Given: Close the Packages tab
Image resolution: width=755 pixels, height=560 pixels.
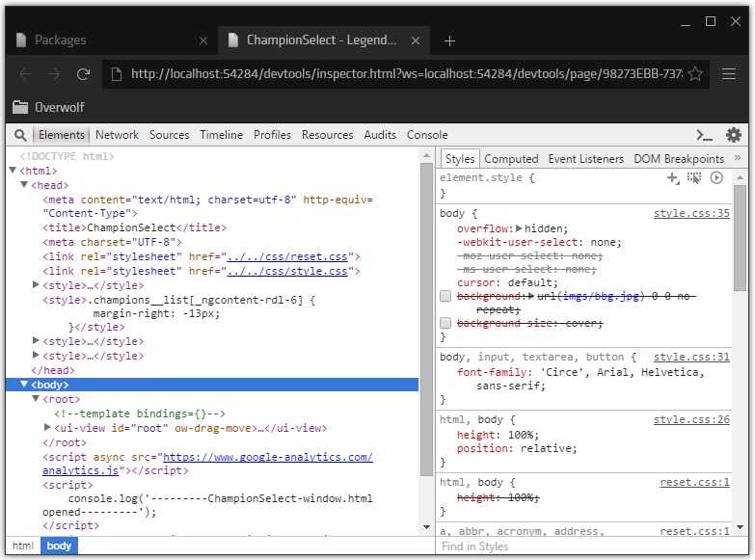Looking at the screenshot, I should coord(203,40).
